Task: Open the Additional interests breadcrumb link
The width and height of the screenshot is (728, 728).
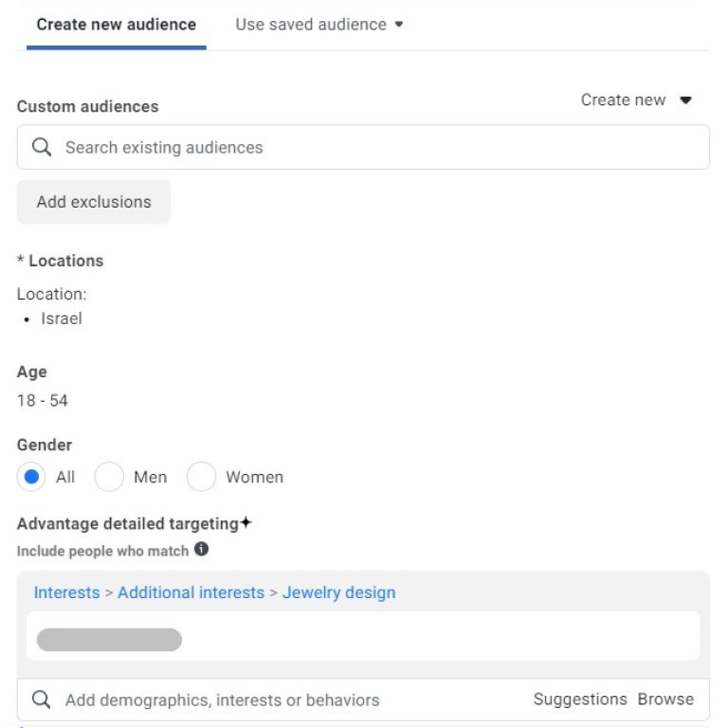Action: click(191, 592)
